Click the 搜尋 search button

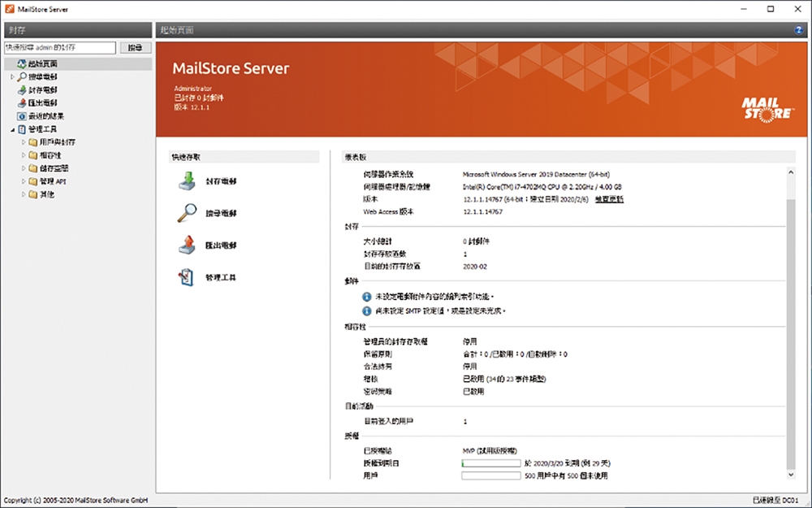click(x=136, y=48)
